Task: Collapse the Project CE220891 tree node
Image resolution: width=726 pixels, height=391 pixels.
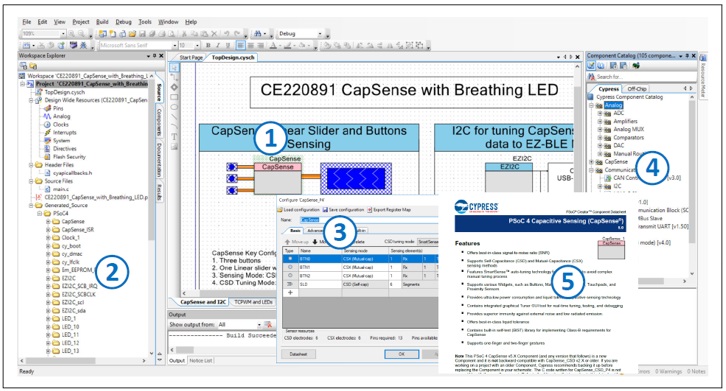Action: [x=23, y=84]
